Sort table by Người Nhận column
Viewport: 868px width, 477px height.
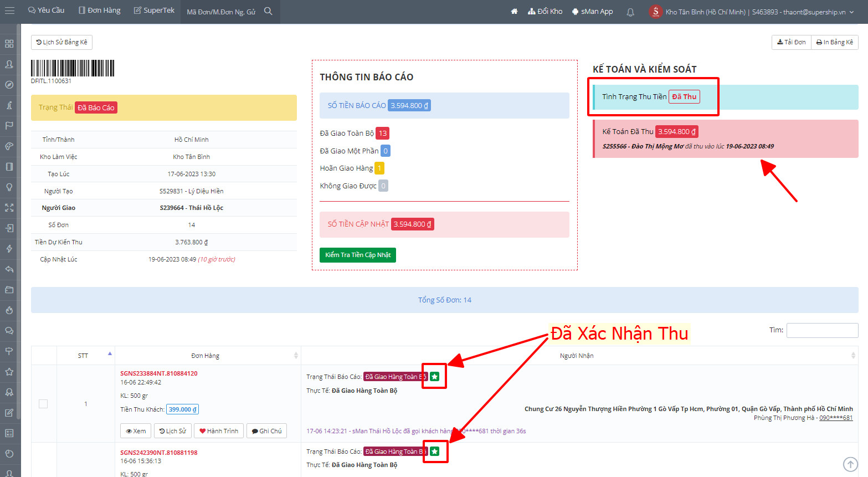[579, 356]
